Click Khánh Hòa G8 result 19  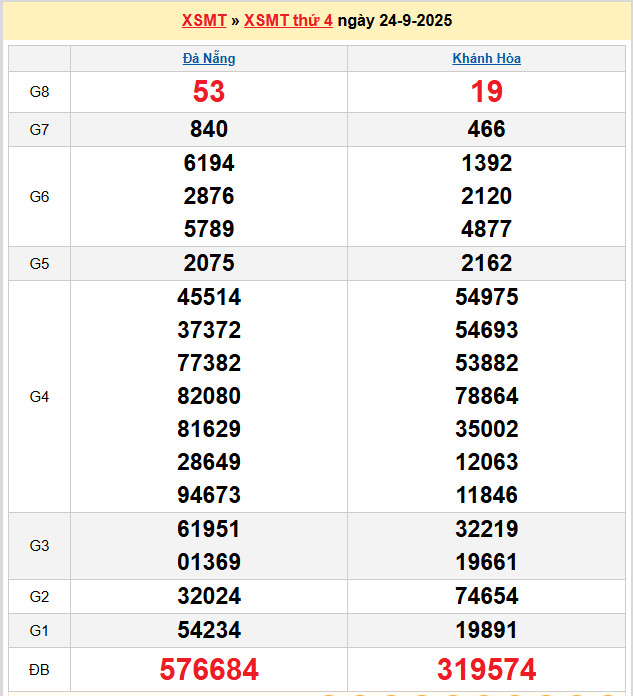click(x=487, y=92)
